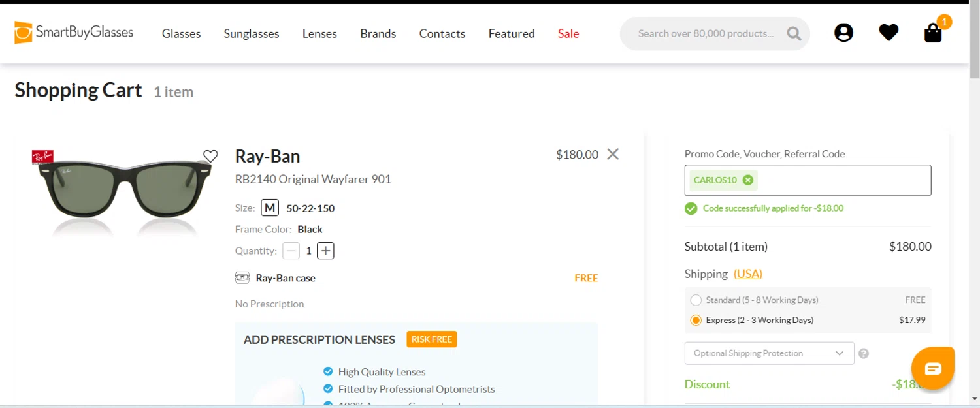980x408 pixels.
Task: Click Fitted by Professional Optometrists bullet
Action: click(416, 389)
